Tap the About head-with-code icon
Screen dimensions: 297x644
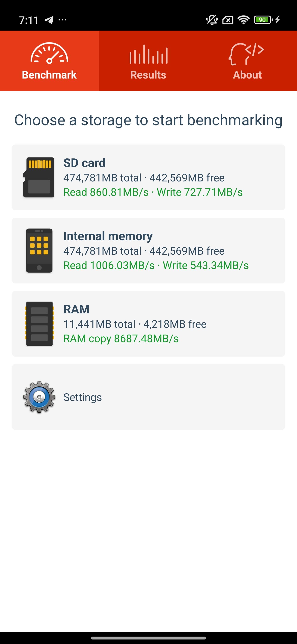(x=246, y=54)
